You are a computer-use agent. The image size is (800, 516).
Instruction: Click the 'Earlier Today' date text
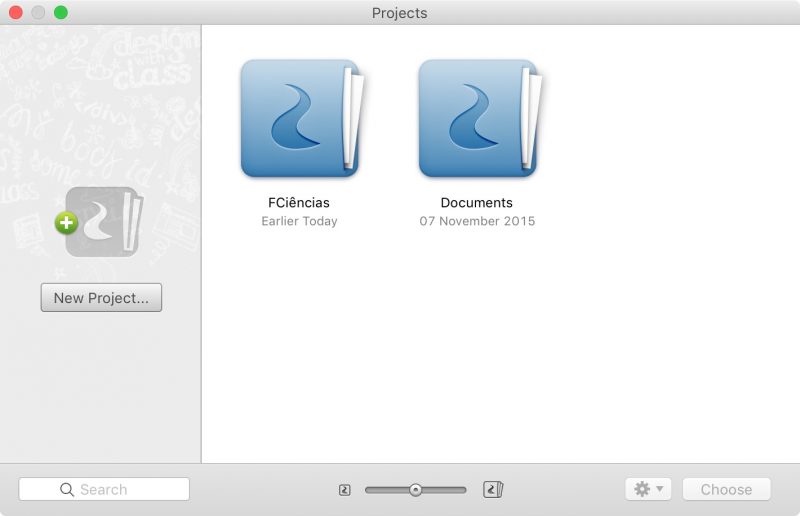(x=299, y=221)
